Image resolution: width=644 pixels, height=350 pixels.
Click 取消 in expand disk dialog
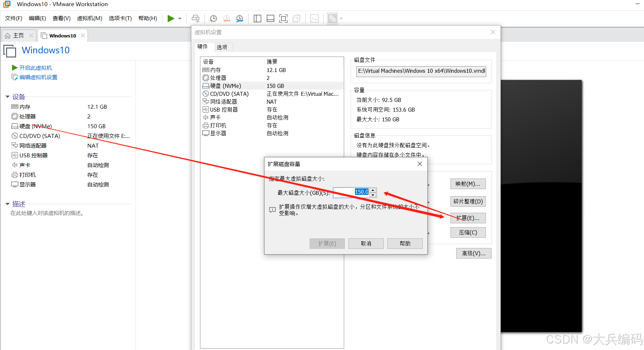[x=366, y=244]
